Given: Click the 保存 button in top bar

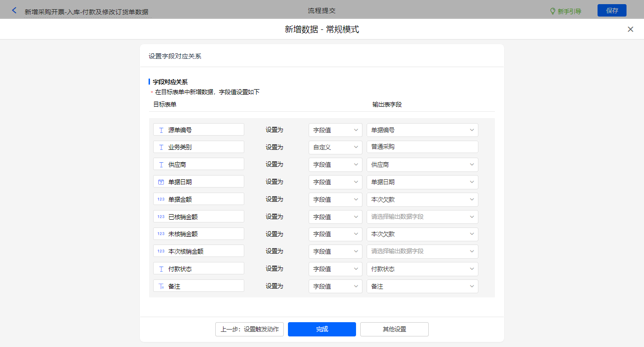Looking at the screenshot, I should (x=612, y=11).
